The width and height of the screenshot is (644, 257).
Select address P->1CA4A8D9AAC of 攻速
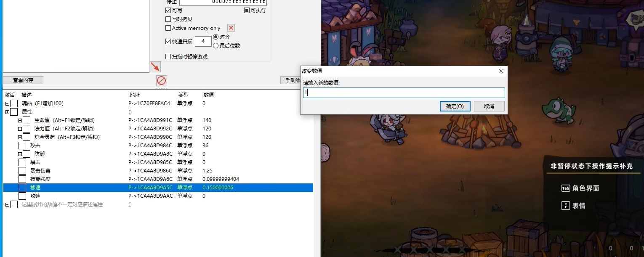point(151,196)
